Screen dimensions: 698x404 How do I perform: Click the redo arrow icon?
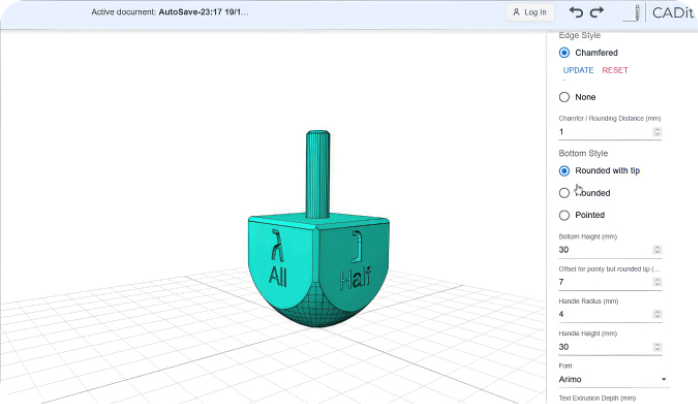click(x=597, y=12)
